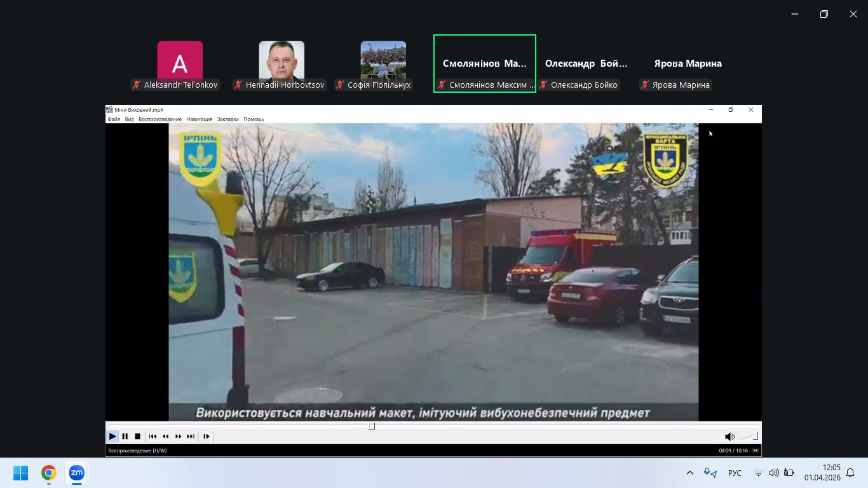Select Софія Попільнух participant thumbnail

coord(383,66)
